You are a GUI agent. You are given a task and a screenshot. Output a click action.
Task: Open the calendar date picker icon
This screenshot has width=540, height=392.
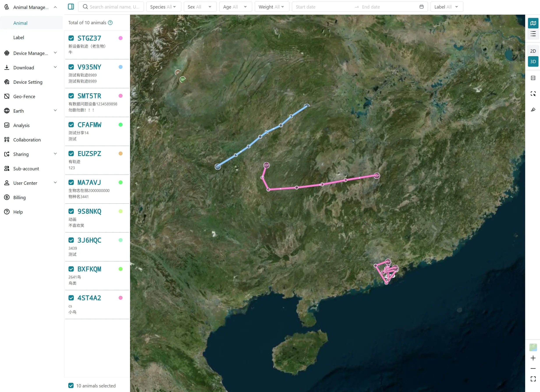point(421,7)
